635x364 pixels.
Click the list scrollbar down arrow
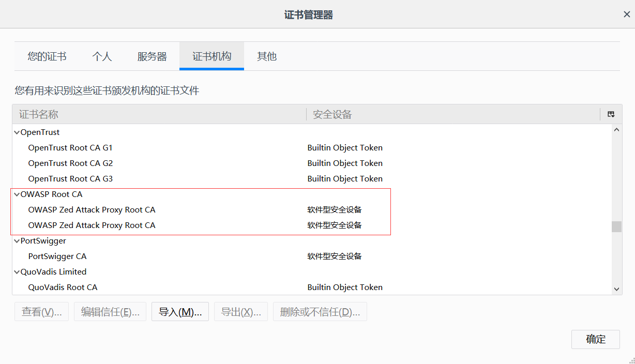point(616,289)
